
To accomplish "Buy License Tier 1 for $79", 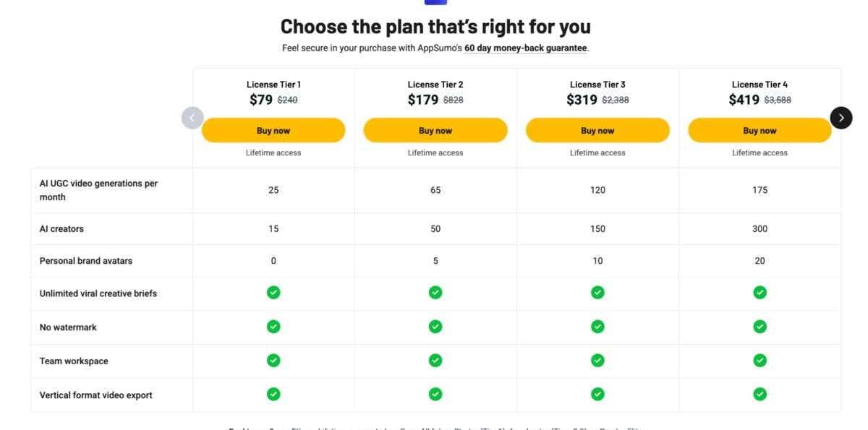I will coord(273,130).
